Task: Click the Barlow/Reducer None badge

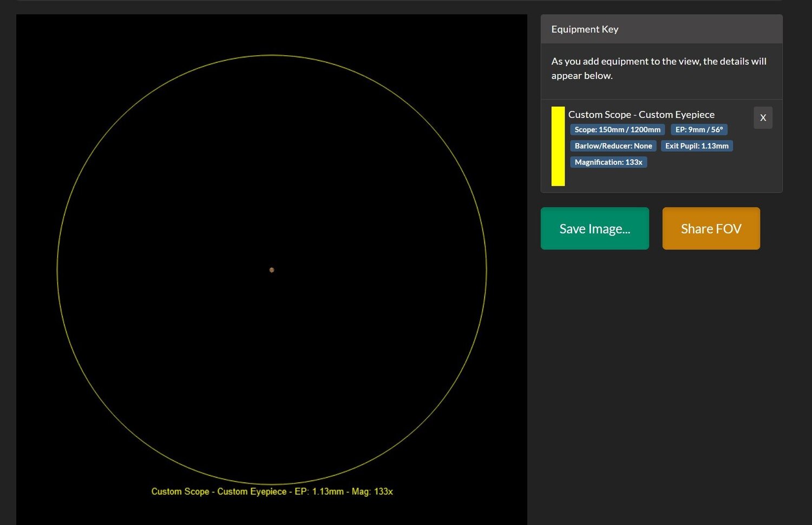Action: [x=613, y=146]
